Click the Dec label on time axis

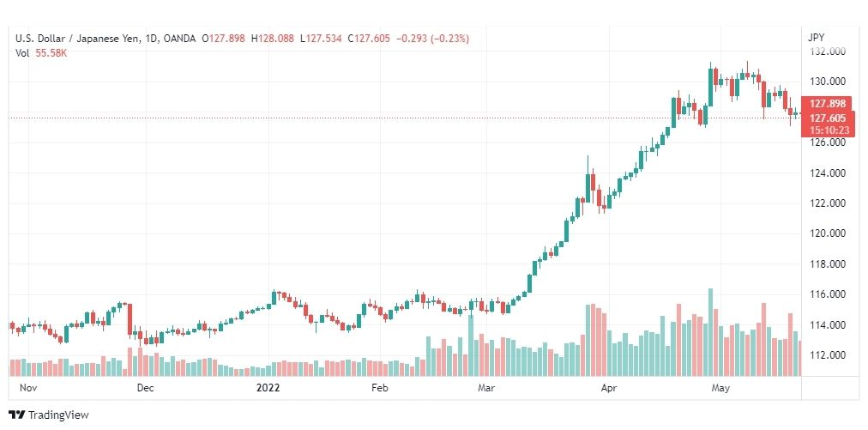146,388
